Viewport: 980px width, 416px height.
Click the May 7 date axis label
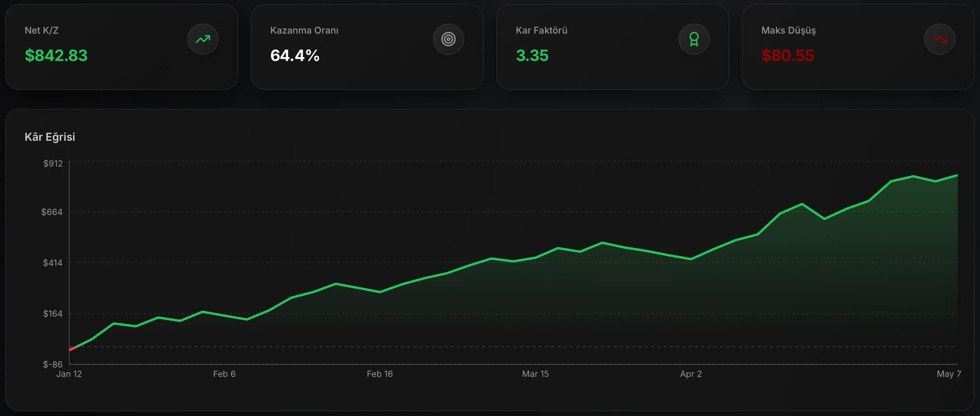949,374
